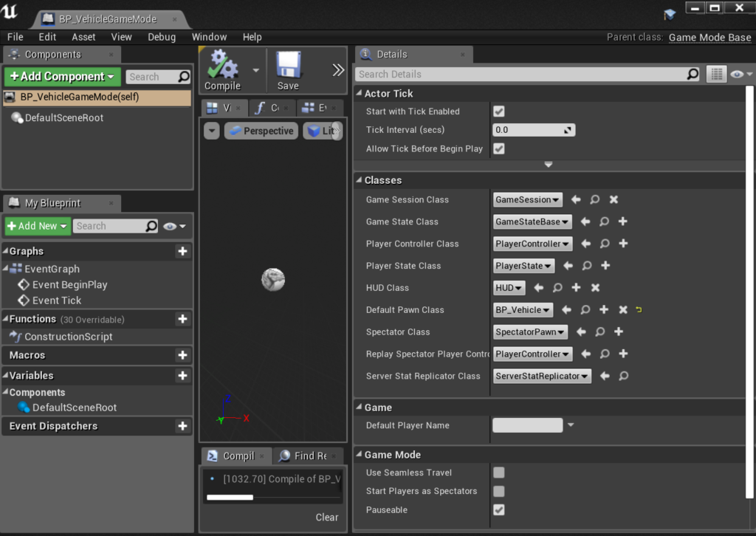Enable Use Seamless Travel checkbox
Viewport: 756px width, 536px height.
[x=499, y=473]
